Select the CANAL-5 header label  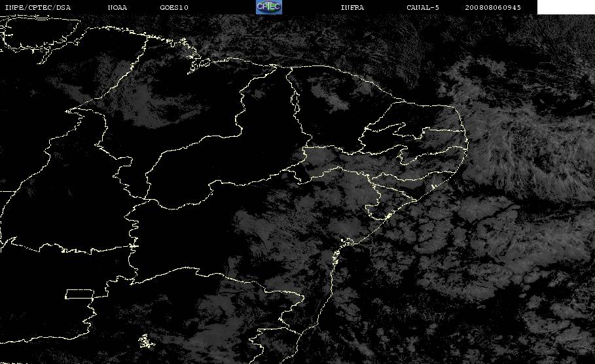pos(422,8)
